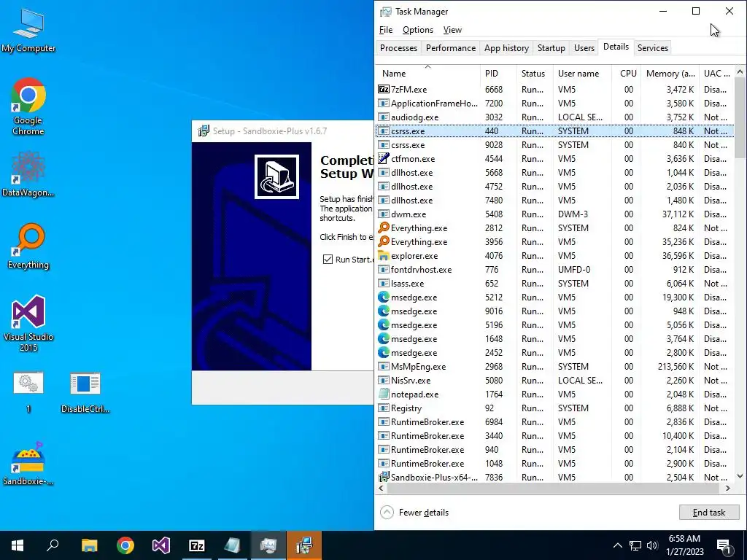This screenshot has width=747, height=560.
Task: Sort processes by Memory column
Action: click(670, 74)
